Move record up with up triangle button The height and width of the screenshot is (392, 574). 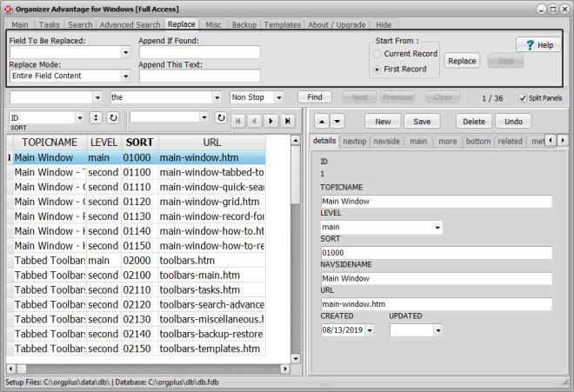point(322,122)
